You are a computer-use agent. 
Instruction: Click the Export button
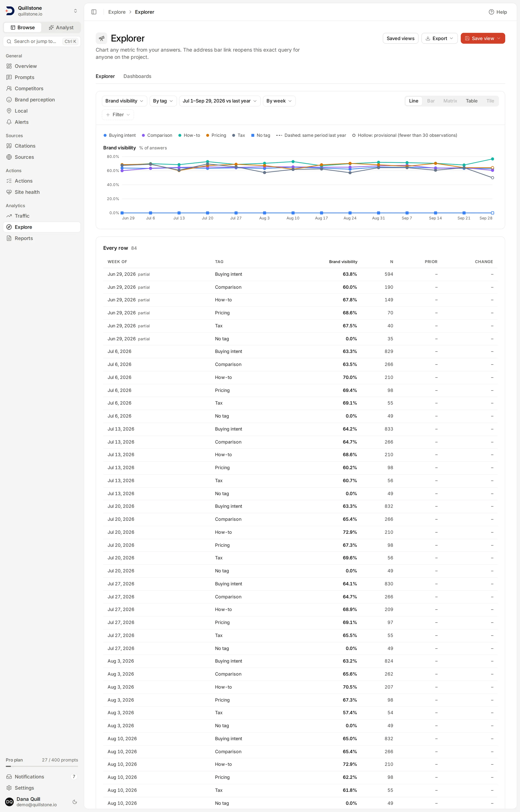[x=439, y=39]
